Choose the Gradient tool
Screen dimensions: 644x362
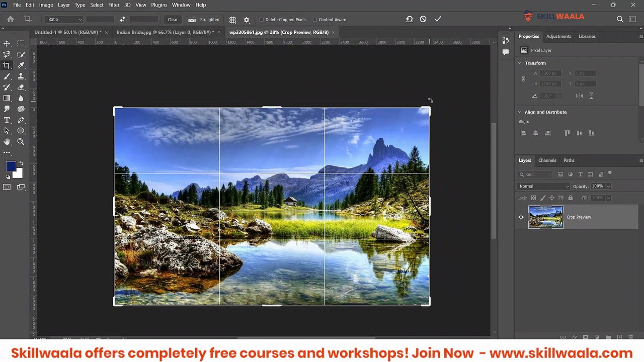pyautogui.click(x=7, y=98)
